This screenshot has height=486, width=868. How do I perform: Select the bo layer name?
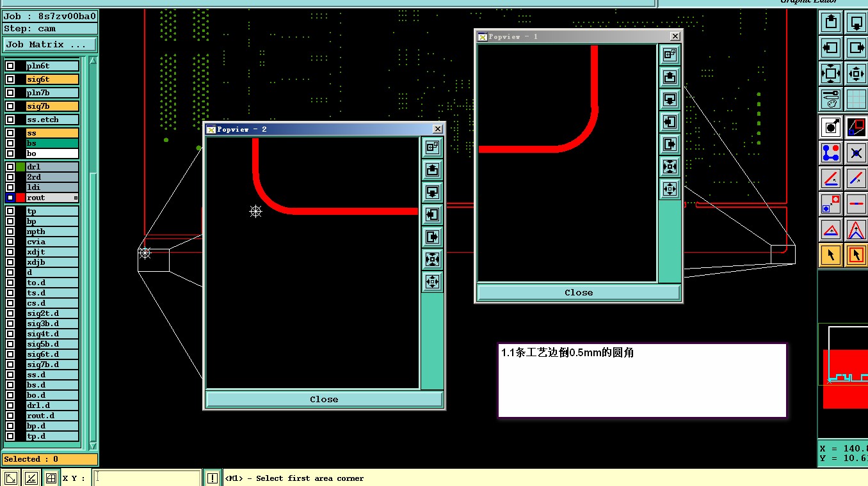click(52, 153)
